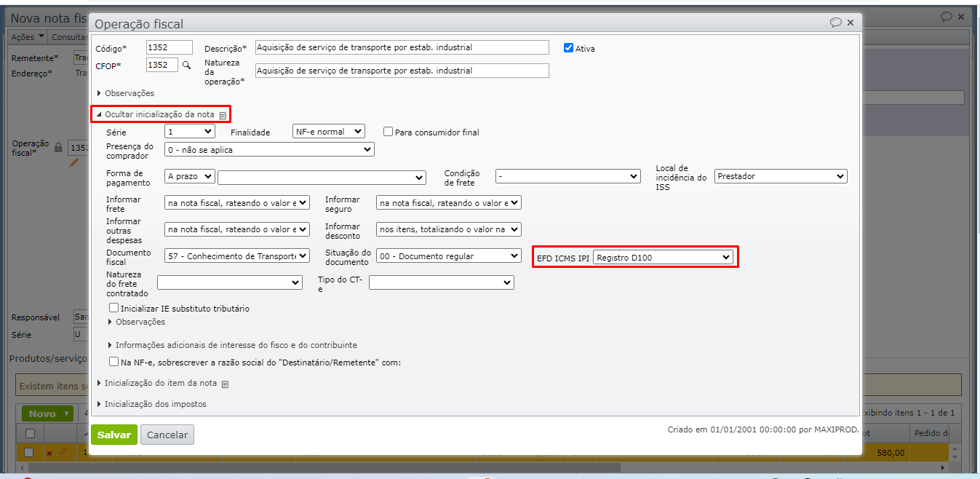The image size is (980, 479).
Task: Enable Inicializar IE substituto tributário
Action: pyautogui.click(x=113, y=308)
